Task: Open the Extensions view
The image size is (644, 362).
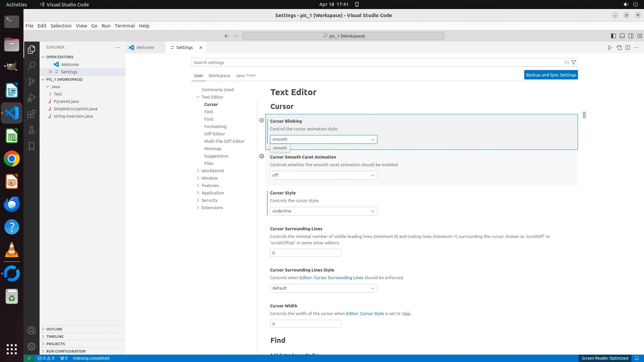Action: tap(32, 114)
